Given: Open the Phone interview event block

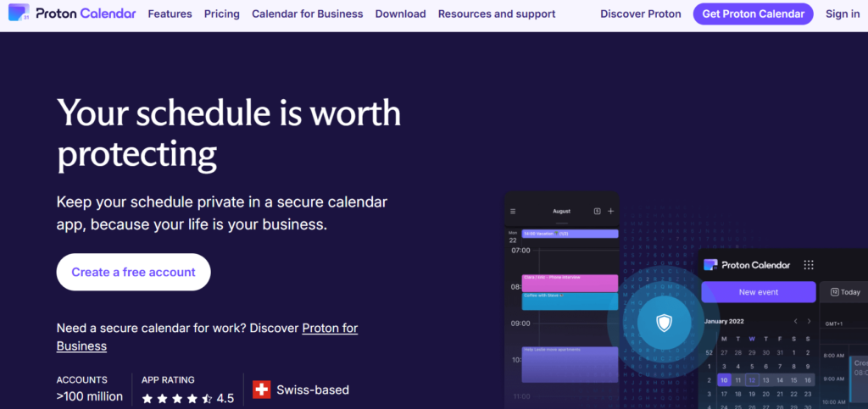Looking at the screenshot, I should [x=570, y=283].
